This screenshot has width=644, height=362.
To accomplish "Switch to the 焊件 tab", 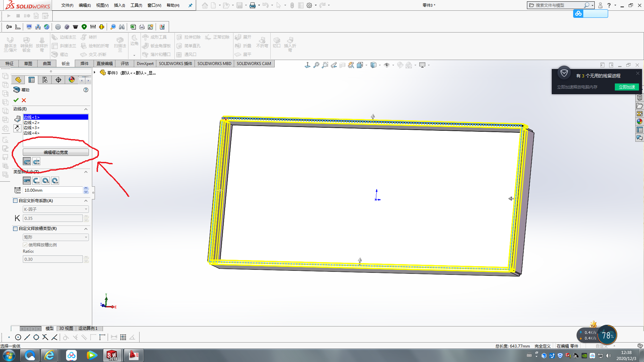I will [85, 64].
